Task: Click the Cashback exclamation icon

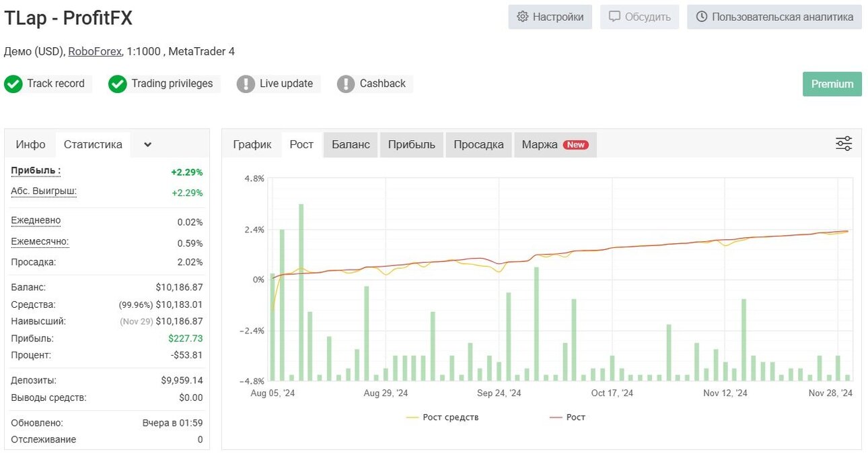Action: (x=346, y=84)
